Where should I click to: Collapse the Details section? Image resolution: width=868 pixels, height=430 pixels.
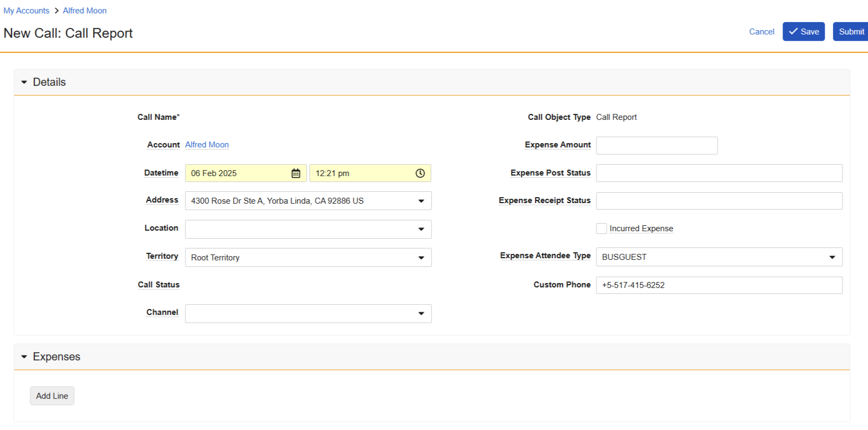[x=24, y=82]
